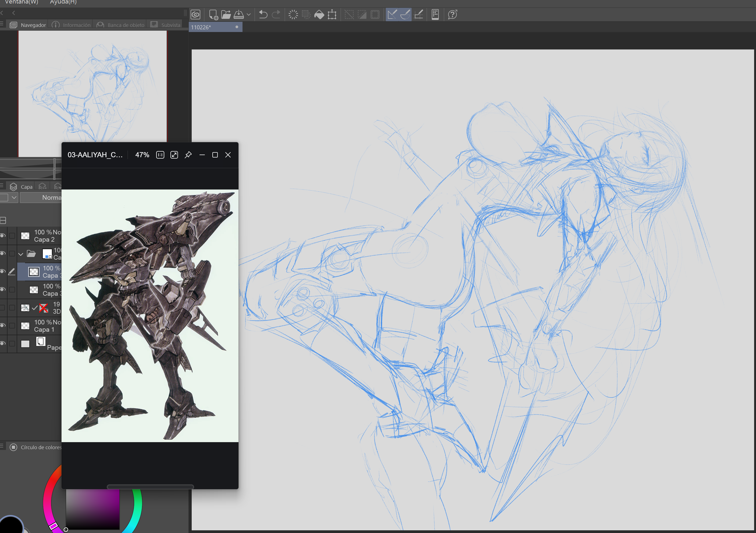Open the save options dropdown arrow
Screen dimensions: 756x533
tap(249, 15)
